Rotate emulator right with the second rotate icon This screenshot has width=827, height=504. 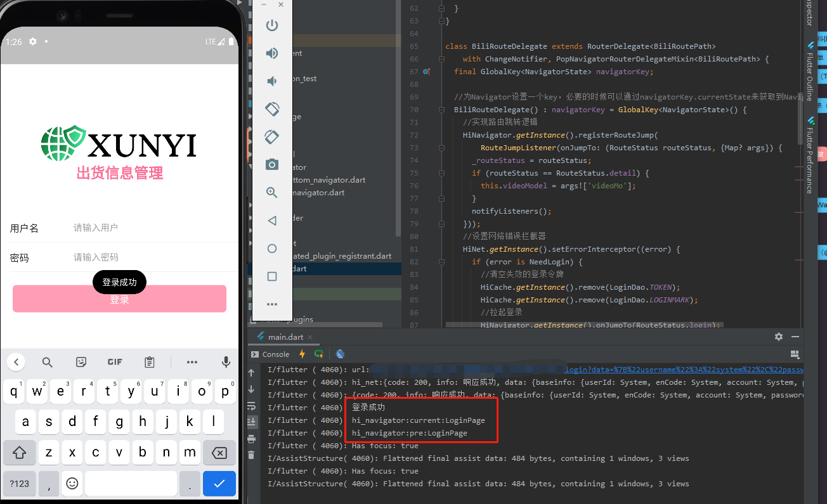tap(272, 137)
